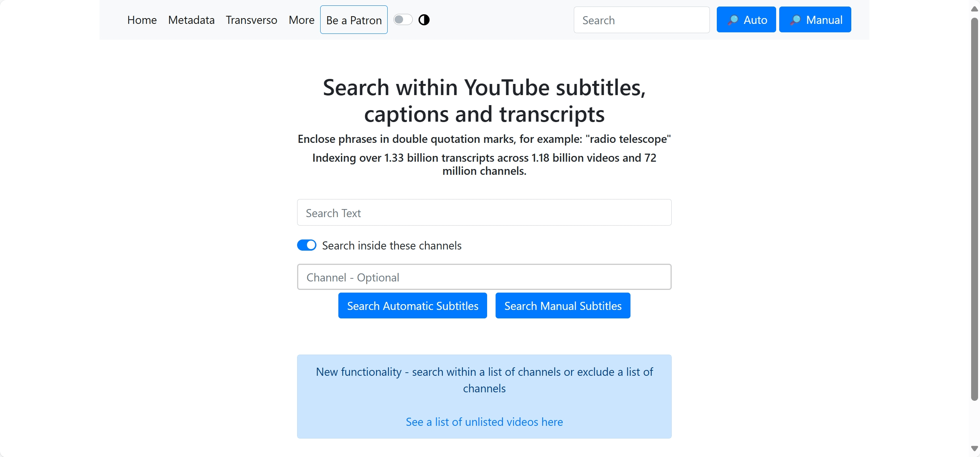Click the Channel - Optional input
Screen dimensions: 980x457
point(484,277)
